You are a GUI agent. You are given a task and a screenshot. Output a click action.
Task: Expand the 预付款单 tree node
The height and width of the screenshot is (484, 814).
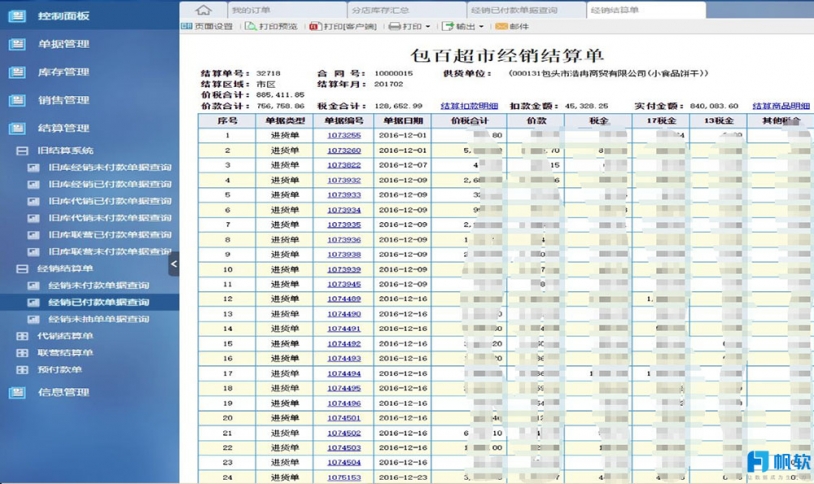[x=22, y=370]
